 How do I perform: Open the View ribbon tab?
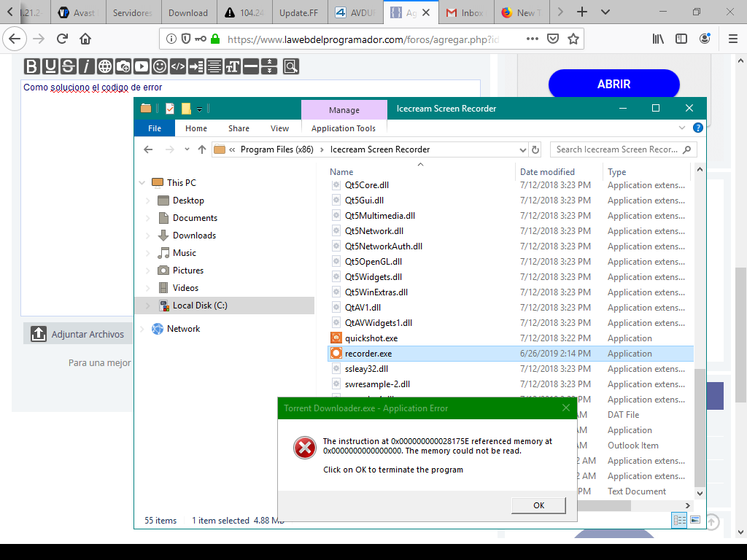tap(279, 128)
